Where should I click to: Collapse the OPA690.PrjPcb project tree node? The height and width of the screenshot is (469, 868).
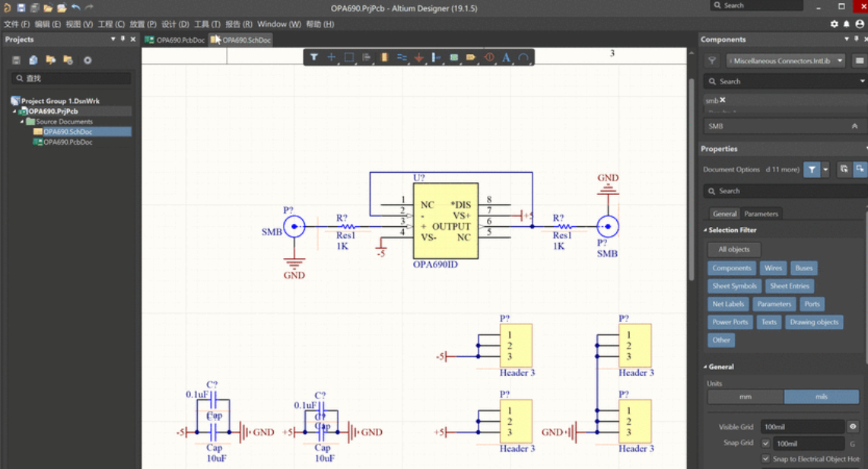coord(14,111)
